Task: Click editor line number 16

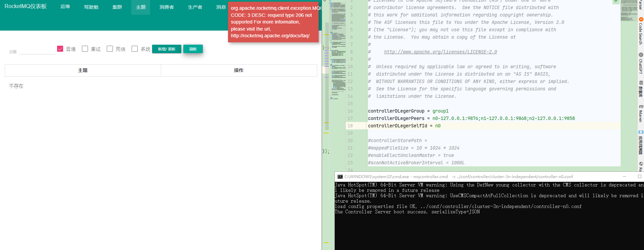Action: tap(350, 111)
